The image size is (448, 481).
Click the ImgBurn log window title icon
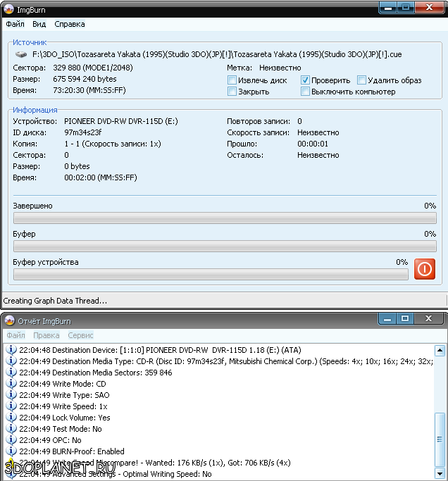10,321
